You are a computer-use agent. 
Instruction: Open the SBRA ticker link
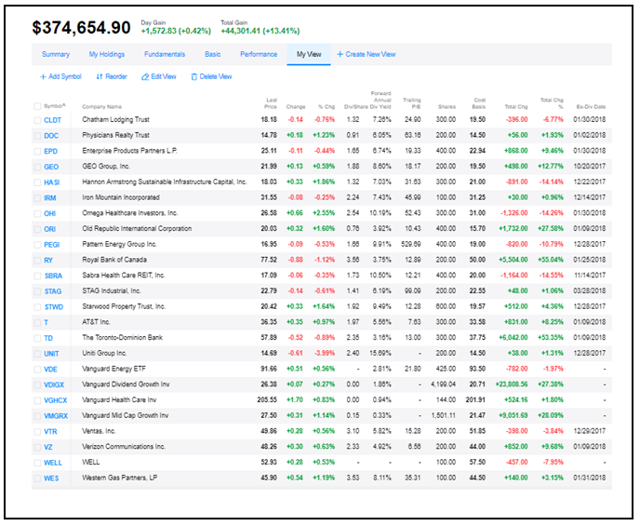point(53,276)
